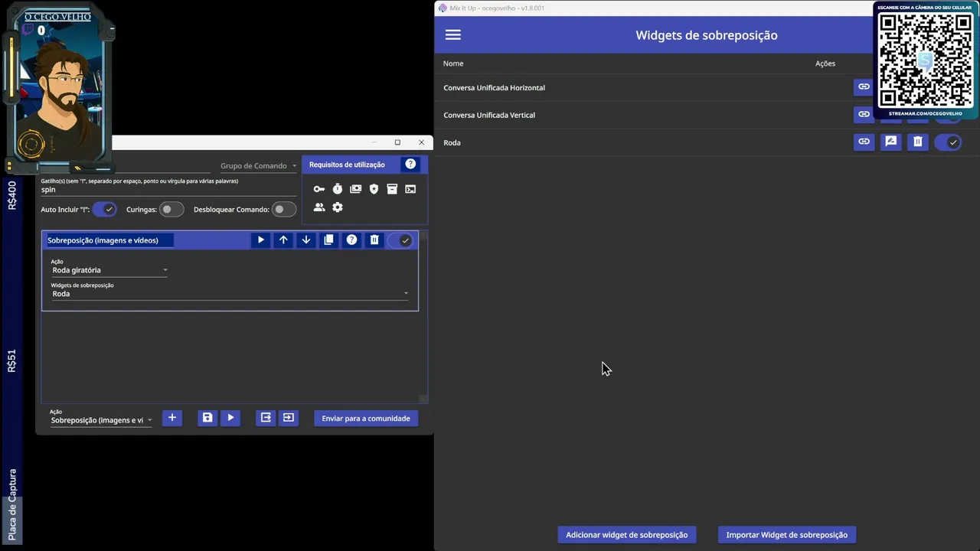Copy link for Conversa Unificada Horizontal widget
This screenshot has height=551, width=980.
pos(863,87)
